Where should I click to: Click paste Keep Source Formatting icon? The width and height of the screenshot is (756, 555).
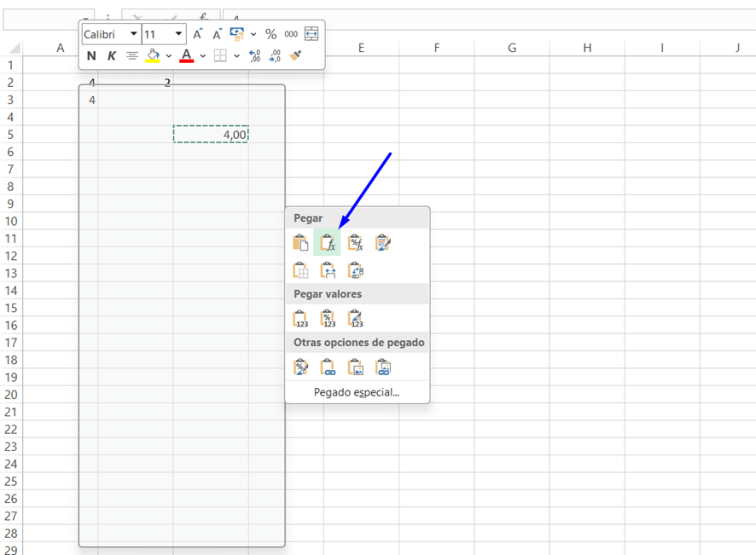(x=383, y=243)
